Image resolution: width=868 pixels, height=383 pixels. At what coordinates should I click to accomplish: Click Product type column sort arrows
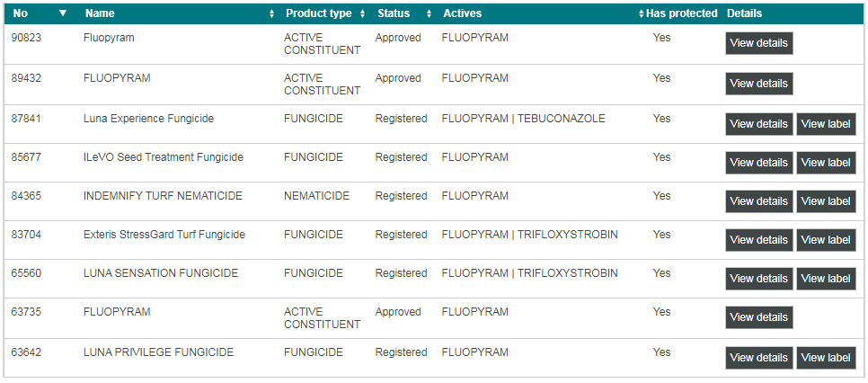pos(362,14)
